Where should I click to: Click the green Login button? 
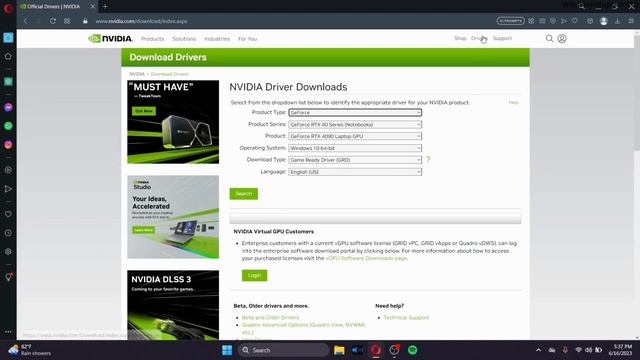[254, 276]
